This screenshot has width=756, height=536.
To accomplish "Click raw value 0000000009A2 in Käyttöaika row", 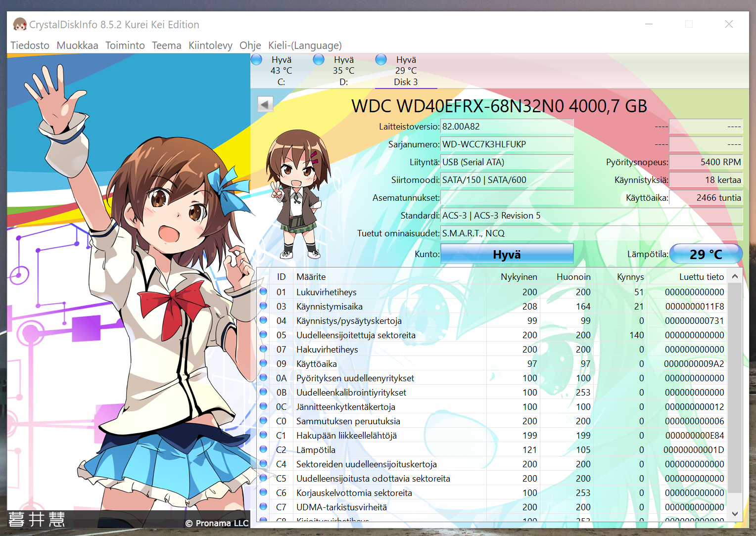I will [694, 364].
